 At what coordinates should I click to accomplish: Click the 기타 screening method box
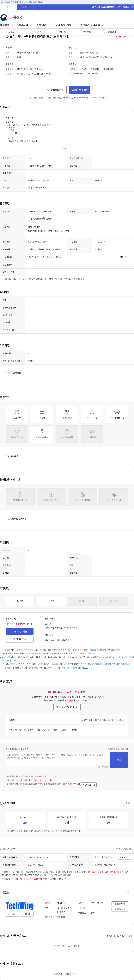tap(114, 601)
